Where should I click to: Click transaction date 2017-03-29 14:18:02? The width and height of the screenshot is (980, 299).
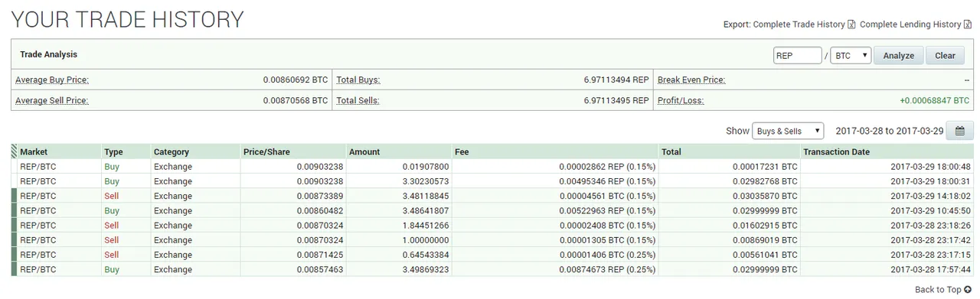[x=930, y=196]
